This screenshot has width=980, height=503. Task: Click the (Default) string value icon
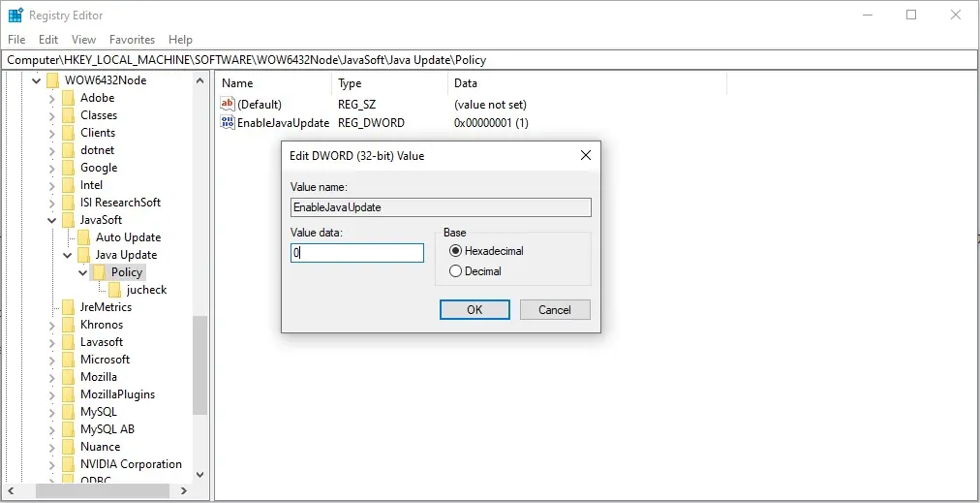(x=228, y=104)
